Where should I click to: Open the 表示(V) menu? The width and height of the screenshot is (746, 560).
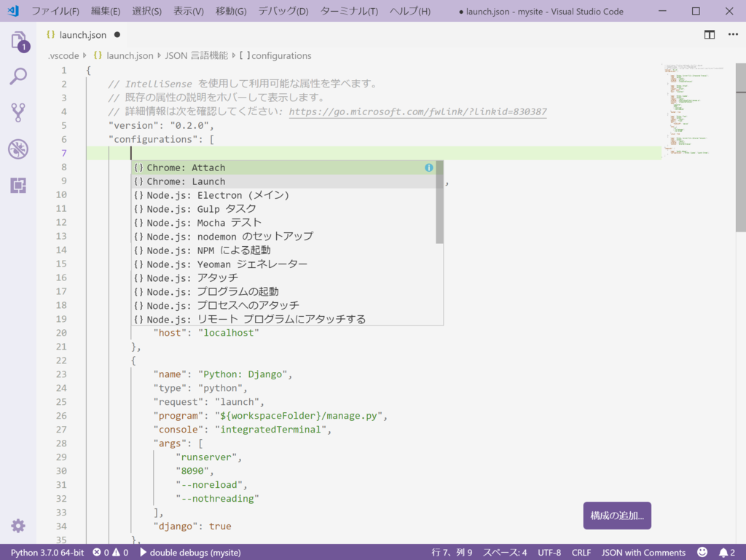pyautogui.click(x=189, y=11)
